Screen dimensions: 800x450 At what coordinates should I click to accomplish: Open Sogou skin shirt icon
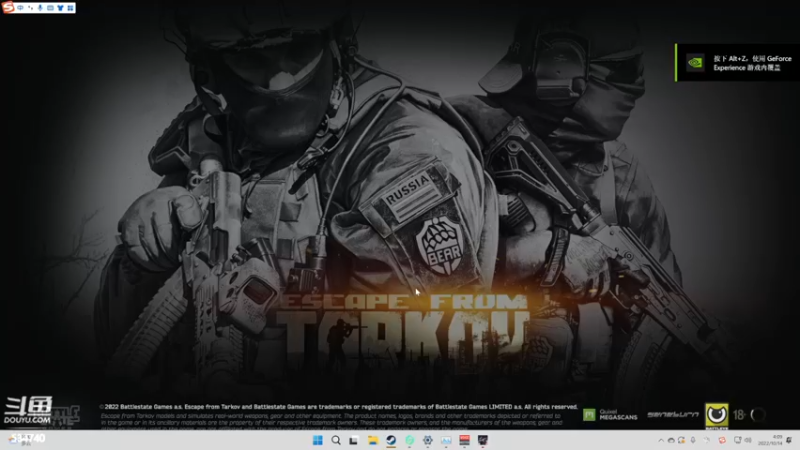60,8
